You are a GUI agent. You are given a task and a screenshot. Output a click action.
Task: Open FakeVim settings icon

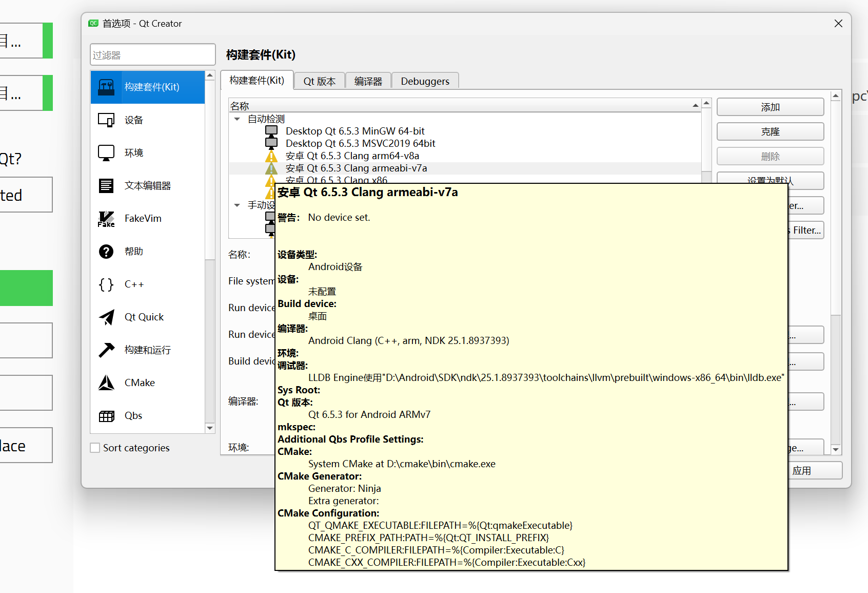[x=106, y=219]
